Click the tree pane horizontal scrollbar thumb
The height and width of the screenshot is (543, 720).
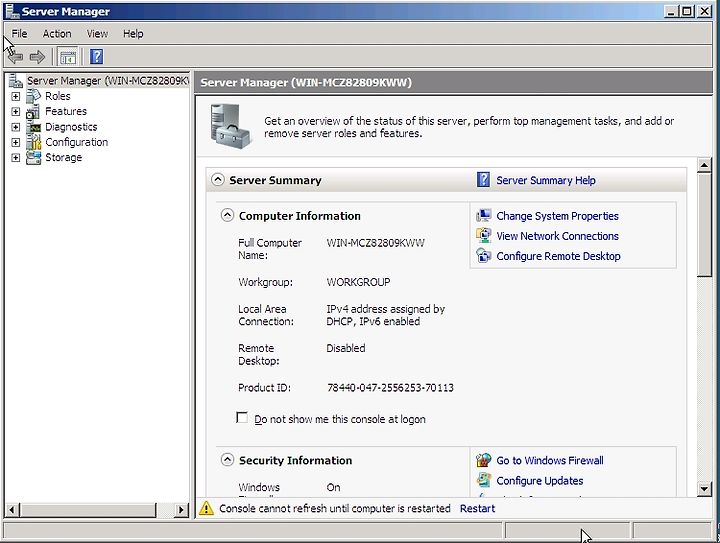click(89, 509)
